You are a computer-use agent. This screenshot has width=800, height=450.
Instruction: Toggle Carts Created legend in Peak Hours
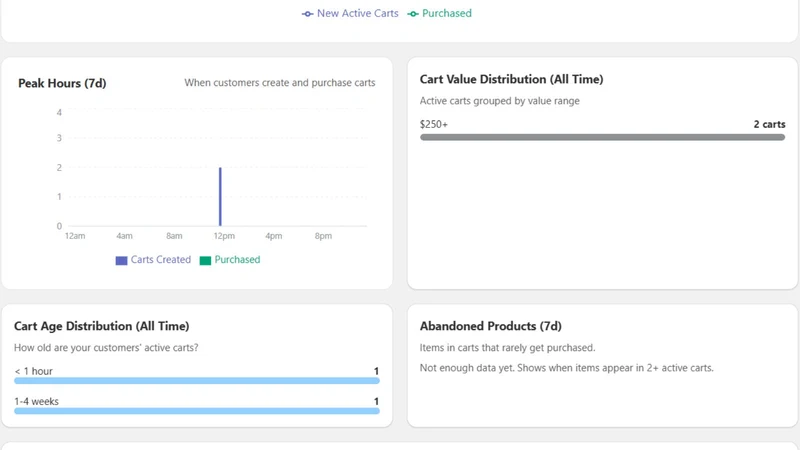tap(153, 260)
